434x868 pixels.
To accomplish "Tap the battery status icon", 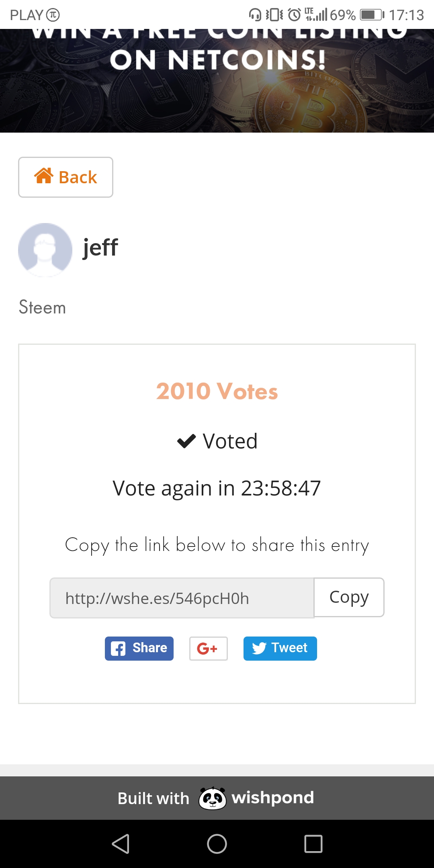I will click(x=372, y=15).
